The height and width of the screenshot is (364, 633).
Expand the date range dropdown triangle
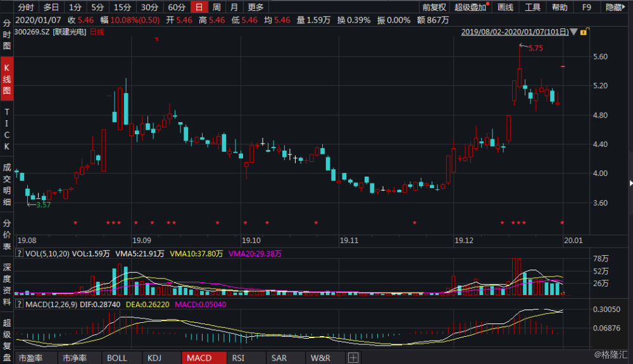(x=573, y=32)
